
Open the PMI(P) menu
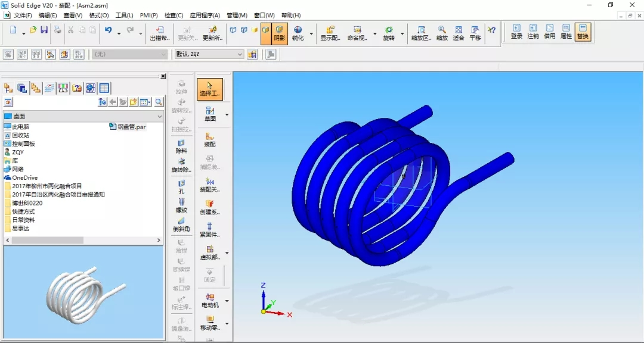coord(148,15)
